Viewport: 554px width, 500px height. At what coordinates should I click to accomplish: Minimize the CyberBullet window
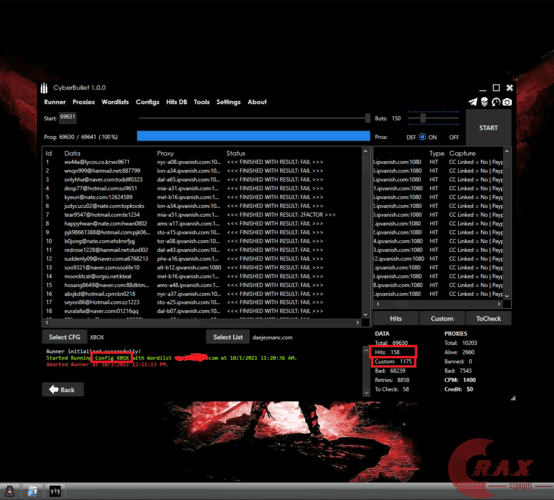(483, 90)
